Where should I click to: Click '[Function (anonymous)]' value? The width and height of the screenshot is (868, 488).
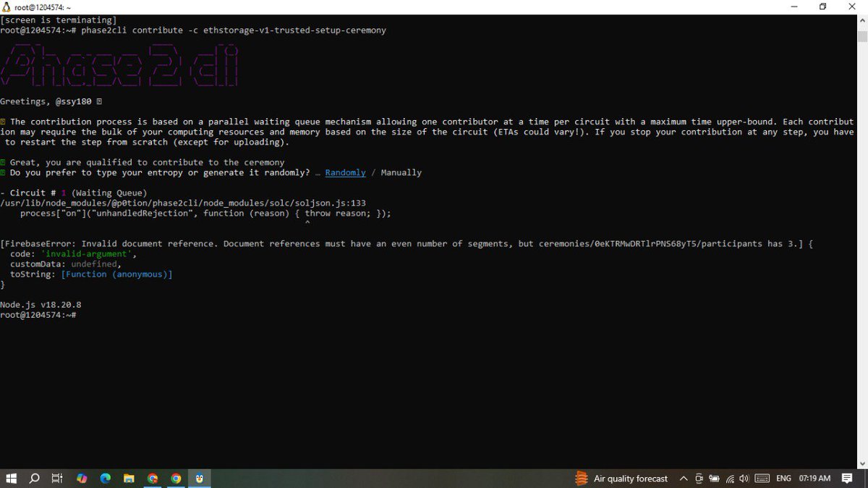tap(116, 274)
